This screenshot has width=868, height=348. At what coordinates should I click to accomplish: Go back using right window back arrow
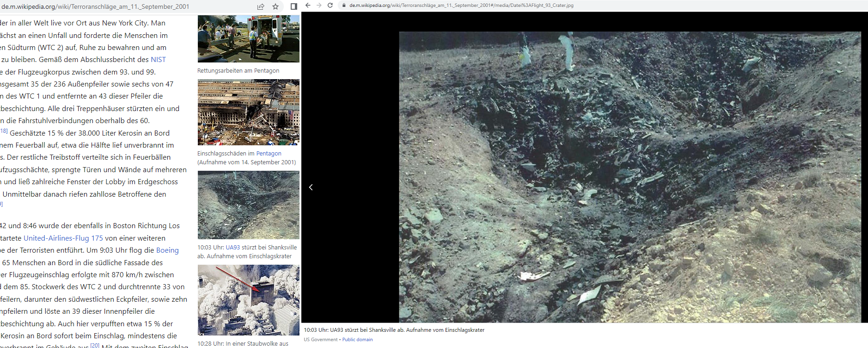(x=308, y=6)
